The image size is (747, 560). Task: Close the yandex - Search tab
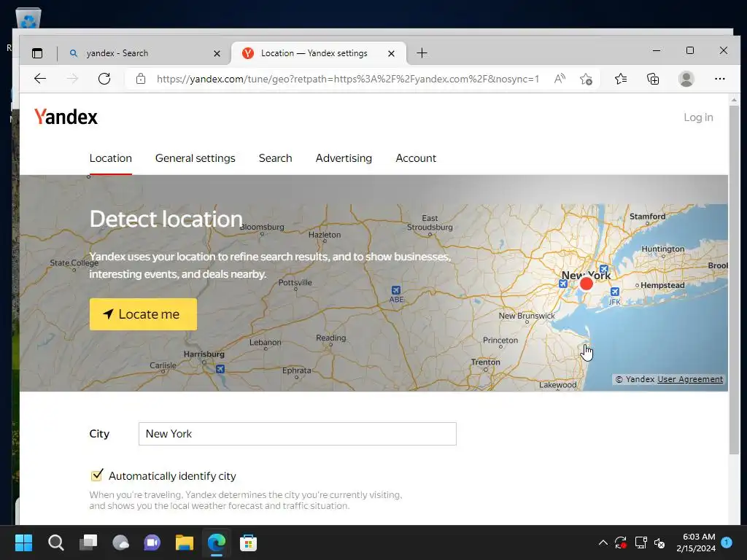tap(217, 53)
